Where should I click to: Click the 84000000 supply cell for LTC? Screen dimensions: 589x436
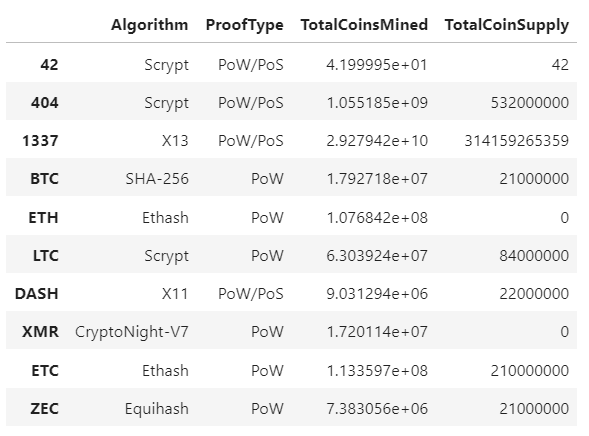point(534,256)
